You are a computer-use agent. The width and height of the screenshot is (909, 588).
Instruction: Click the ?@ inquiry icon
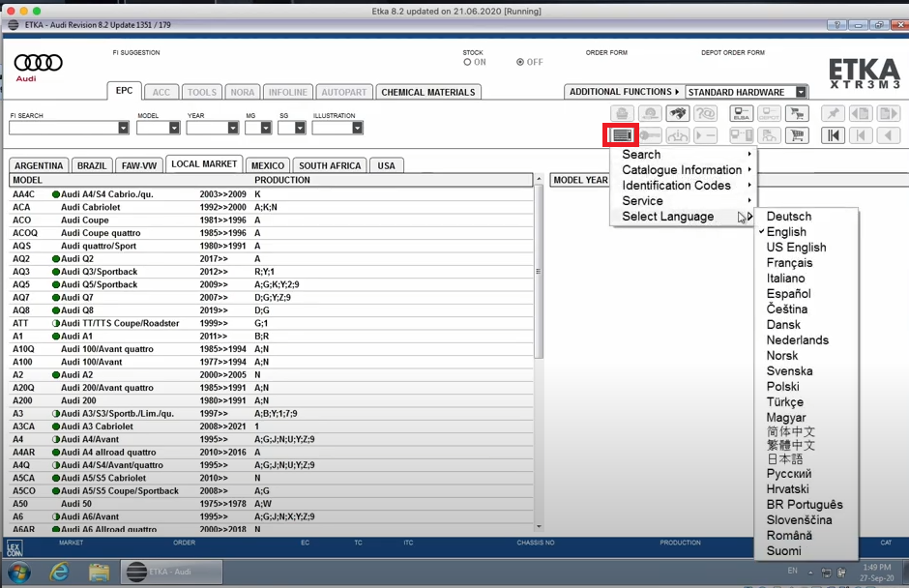click(706, 114)
